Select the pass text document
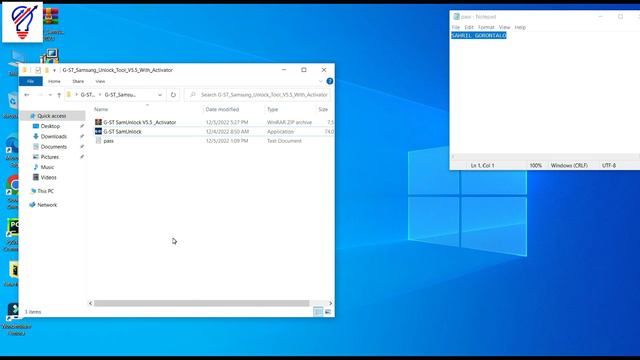 [x=109, y=141]
